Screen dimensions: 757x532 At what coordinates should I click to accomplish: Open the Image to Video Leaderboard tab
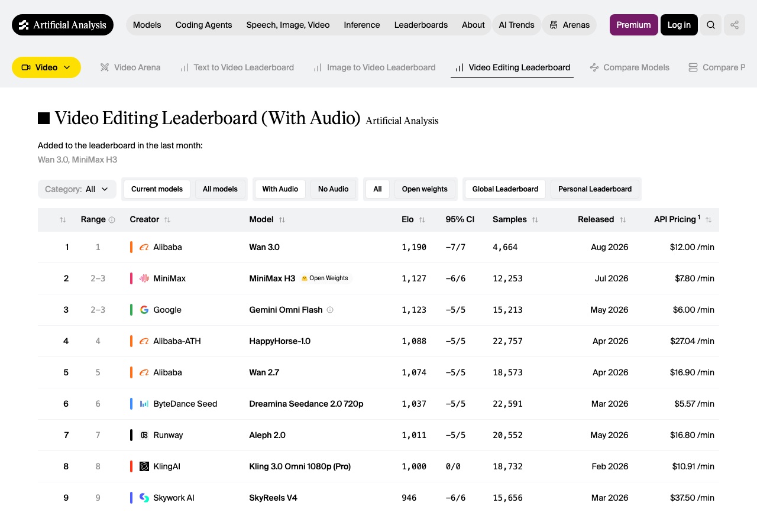[x=375, y=67]
